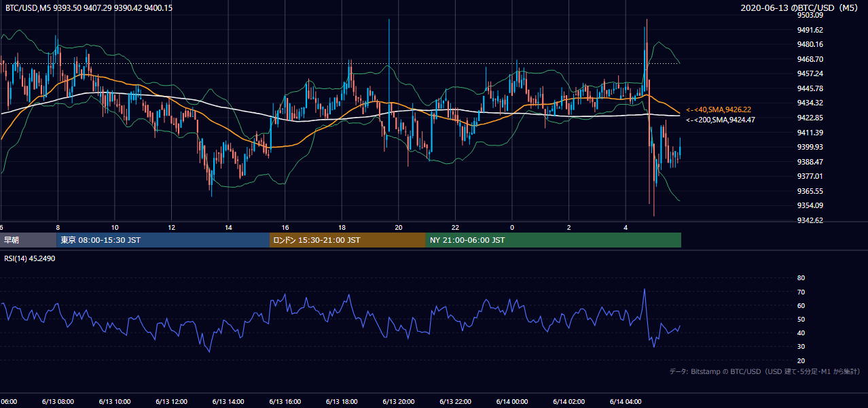Click the 200 SMA 9424.47 label

pyautogui.click(x=721, y=120)
